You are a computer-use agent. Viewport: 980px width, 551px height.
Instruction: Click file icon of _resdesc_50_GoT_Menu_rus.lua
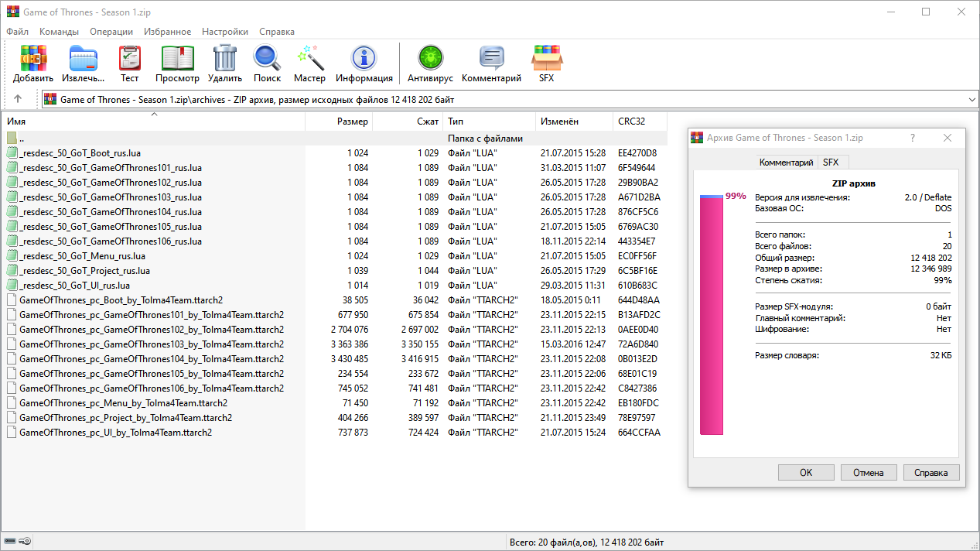[x=12, y=256]
